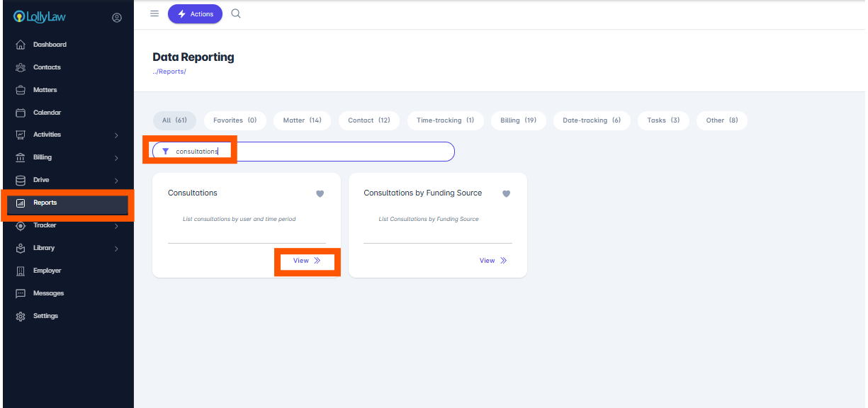
Task: Click the Matters briefcase icon
Action: [21, 90]
